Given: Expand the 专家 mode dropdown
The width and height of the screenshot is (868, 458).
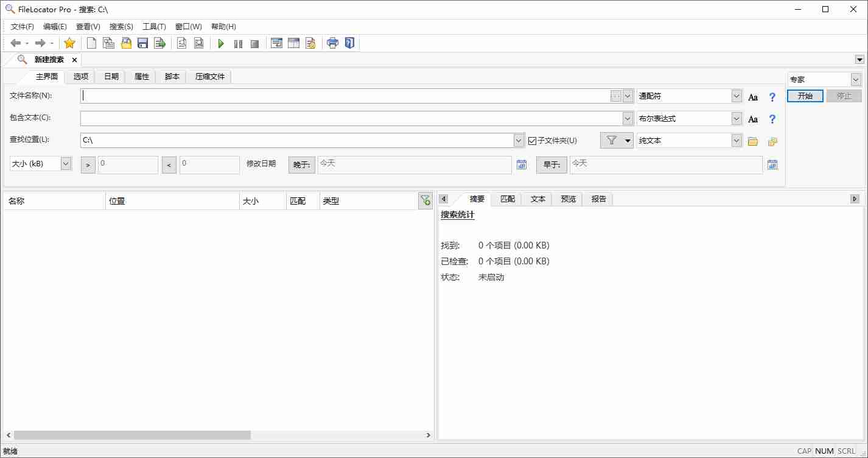Looking at the screenshot, I should click(x=855, y=80).
